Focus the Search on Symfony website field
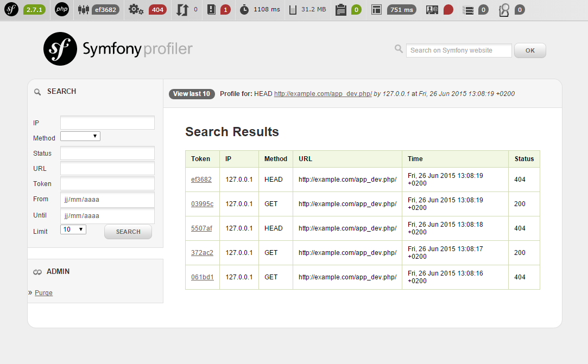Image resolution: width=588 pixels, height=364 pixels. pos(459,50)
